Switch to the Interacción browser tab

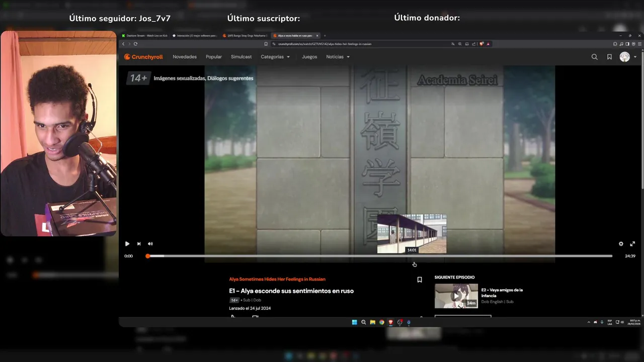195,36
